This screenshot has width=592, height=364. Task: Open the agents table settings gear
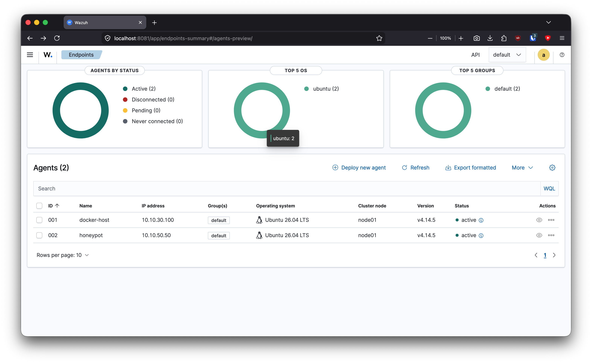pyautogui.click(x=552, y=168)
